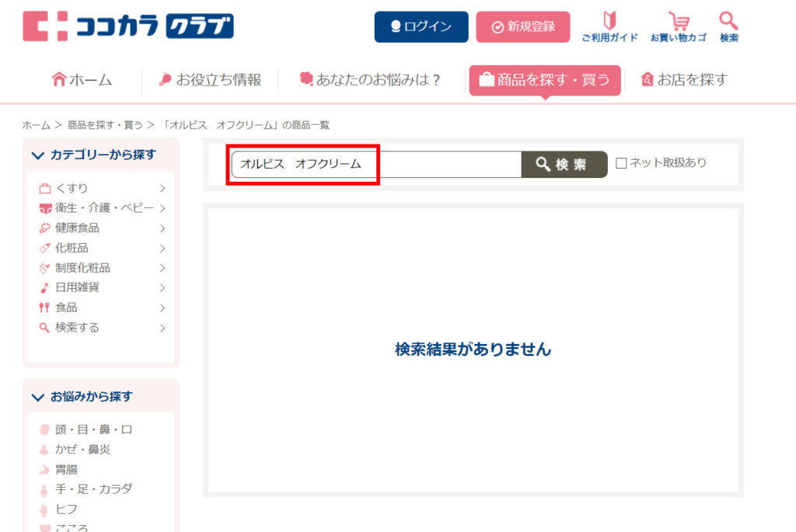Expand the 化粧品 category arrow
Screen dimensions: 796x532
point(162,248)
